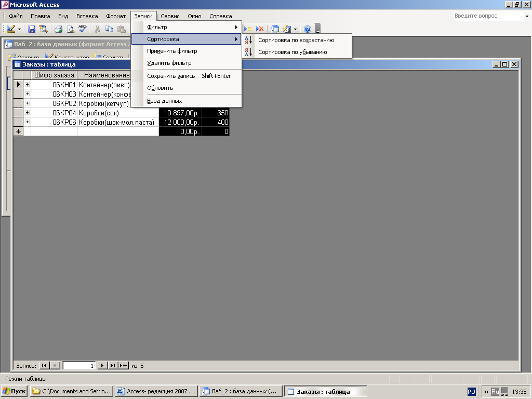Click the Пуск start button

(x=14, y=391)
